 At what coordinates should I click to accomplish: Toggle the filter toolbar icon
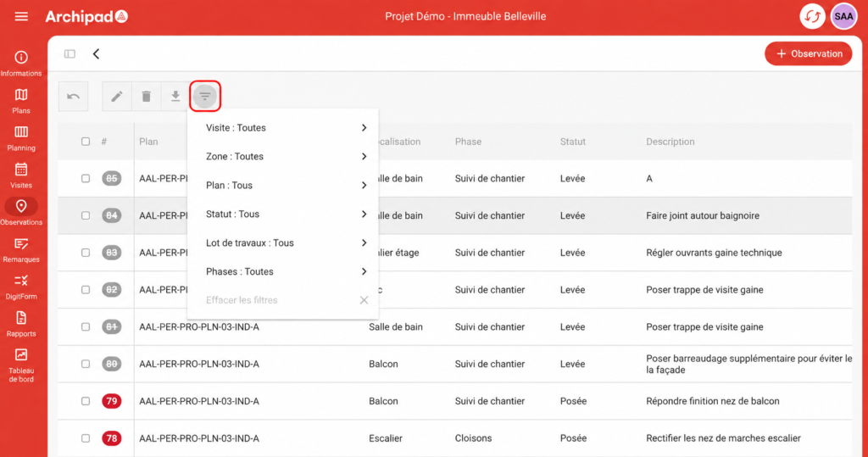point(205,97)
